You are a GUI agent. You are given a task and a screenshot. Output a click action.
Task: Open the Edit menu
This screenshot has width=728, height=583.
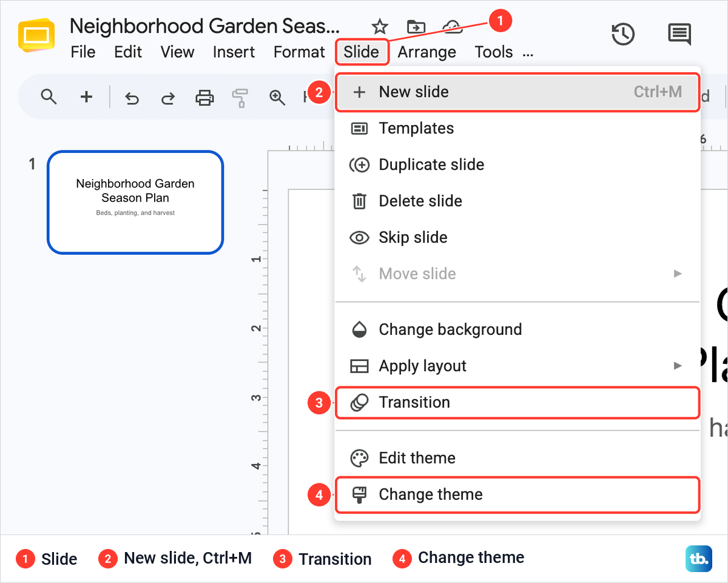coord(128,52)
